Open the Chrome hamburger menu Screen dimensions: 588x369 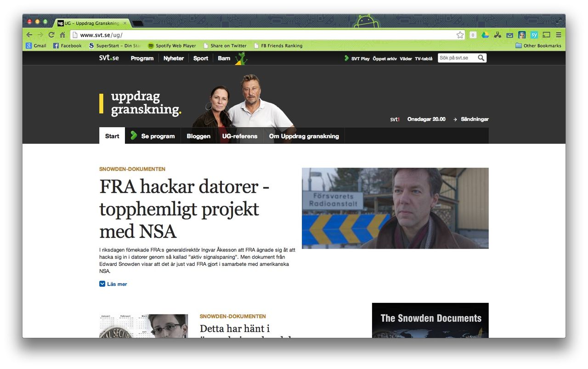click(559, 35)
